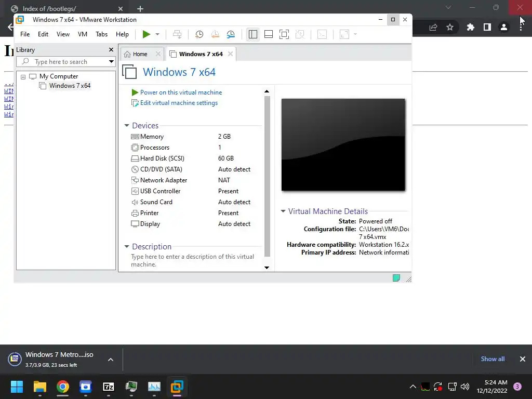Click Edit virtual machine settings
Image resolution: width=532 pixels, height=399 pixels.
(x=179, y=103)
